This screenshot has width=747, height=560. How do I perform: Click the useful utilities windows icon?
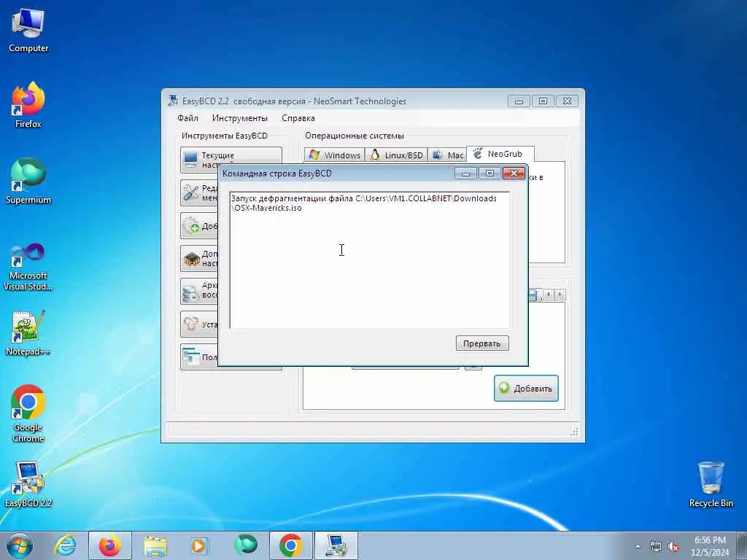tap(192, 357)
